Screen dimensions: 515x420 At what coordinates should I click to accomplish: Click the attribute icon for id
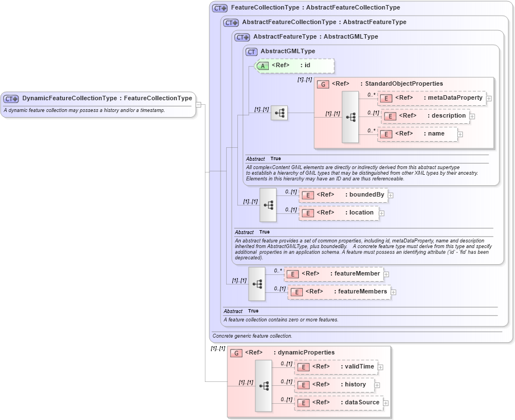tap(264, 66)
